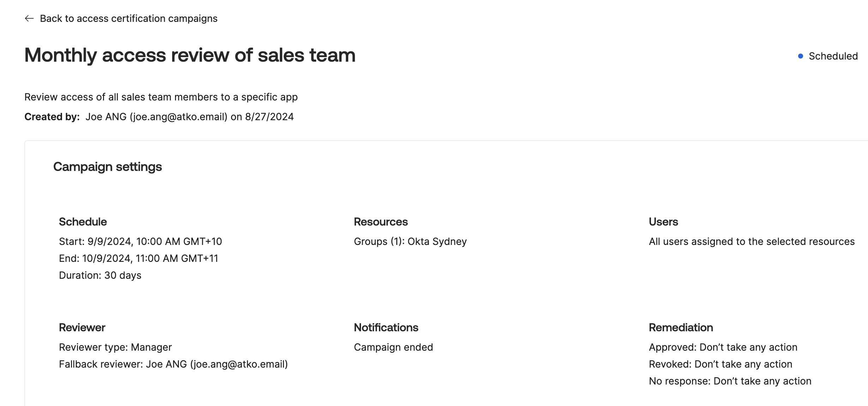Click the Campaign settings heading
Viewport: 868px width, 406px height.
[x=107, y=167]
